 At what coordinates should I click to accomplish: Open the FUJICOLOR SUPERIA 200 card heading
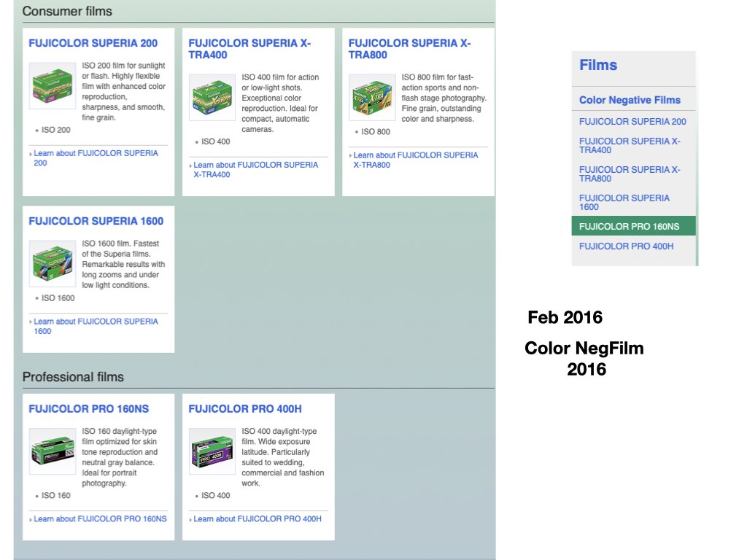tap(93, 43)
